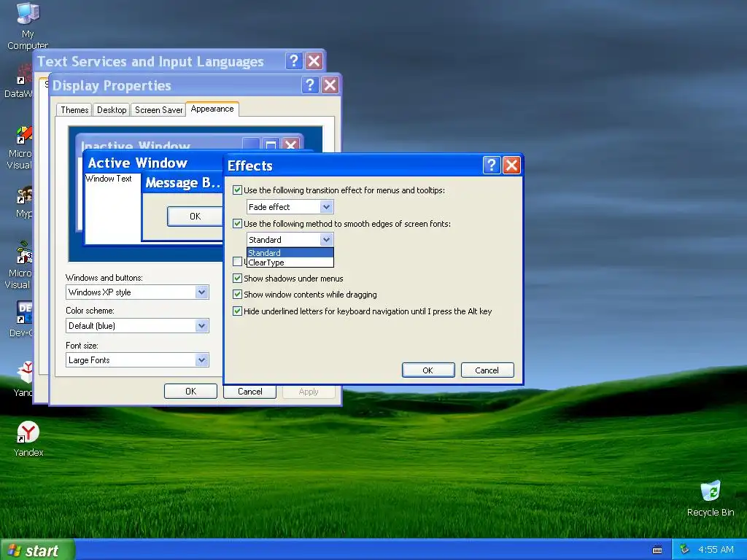This screenshot has height=560, width=747.
Task: Toggle Hide underlined letters until Alt key
Action: (x=237, y=311)
